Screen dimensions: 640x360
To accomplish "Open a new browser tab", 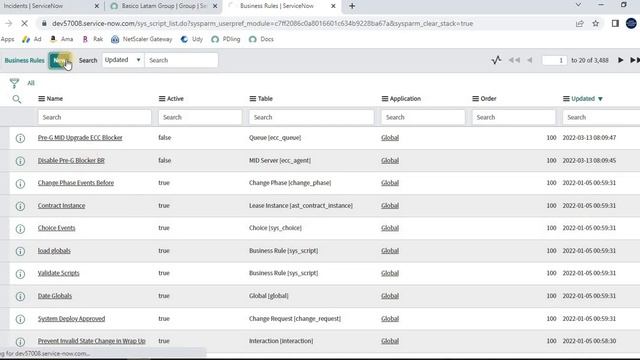I will point(352,6).
